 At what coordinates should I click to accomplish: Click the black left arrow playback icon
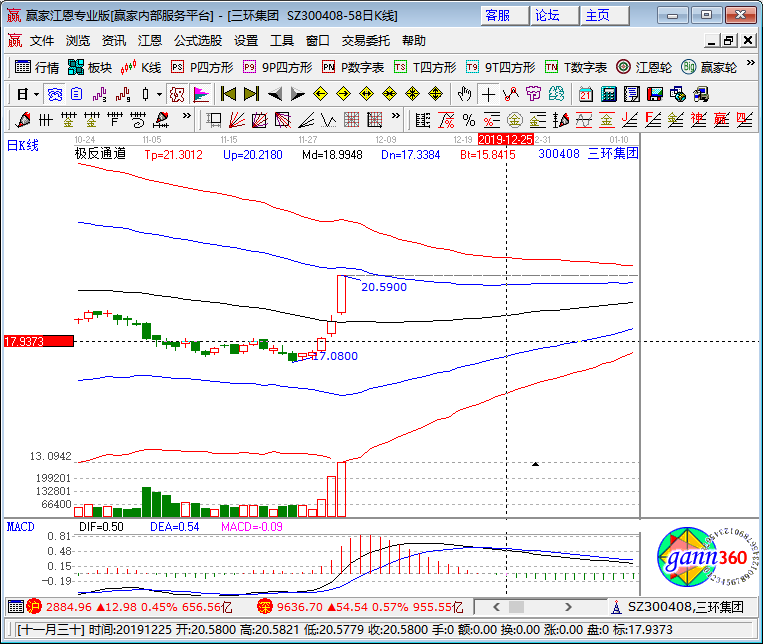point(275,94)
